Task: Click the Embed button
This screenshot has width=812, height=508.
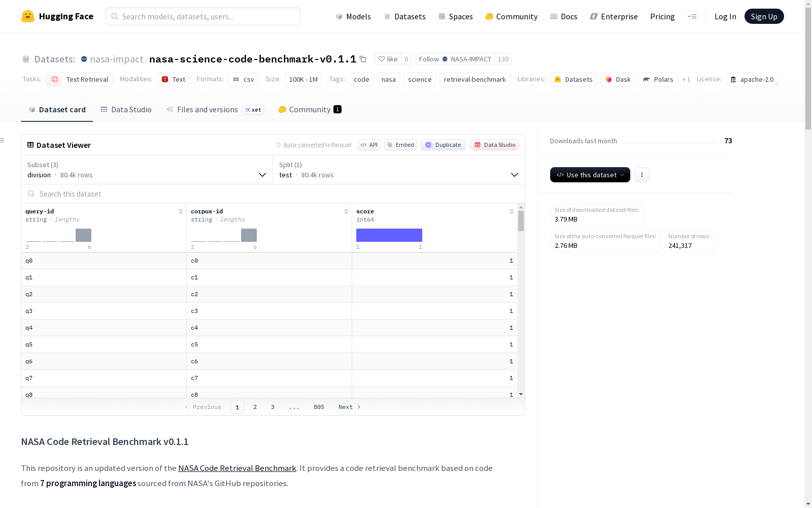Action: [400, 145]
